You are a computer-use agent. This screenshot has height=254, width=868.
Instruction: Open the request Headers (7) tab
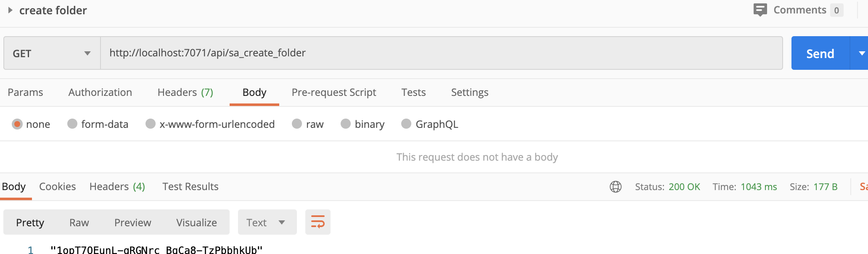coord(185,93)
